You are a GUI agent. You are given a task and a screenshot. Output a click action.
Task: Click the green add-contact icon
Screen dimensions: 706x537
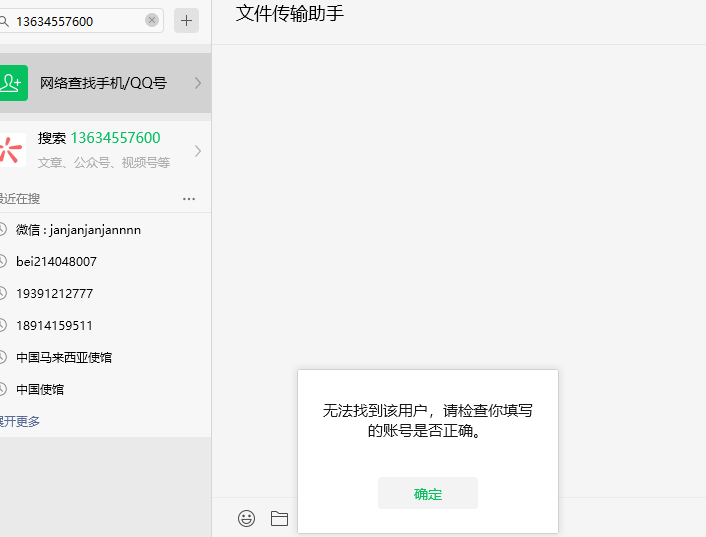coord(13,83)
